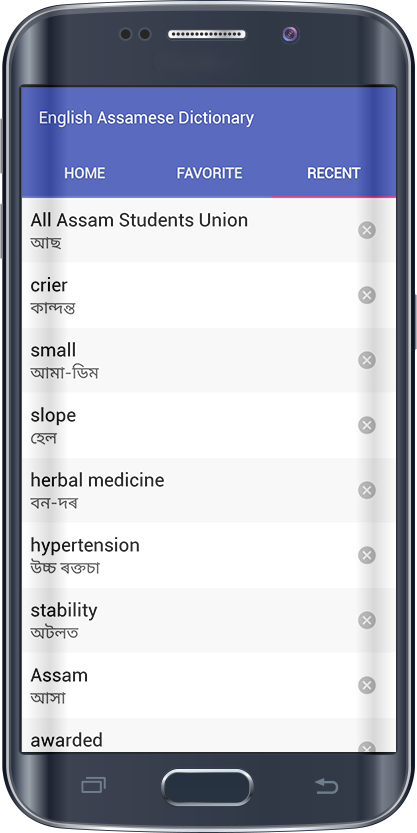Remove 'All Assam Students Union' from recent list
The width and height of the screenshot is (417, 833).
pos(367,230)
